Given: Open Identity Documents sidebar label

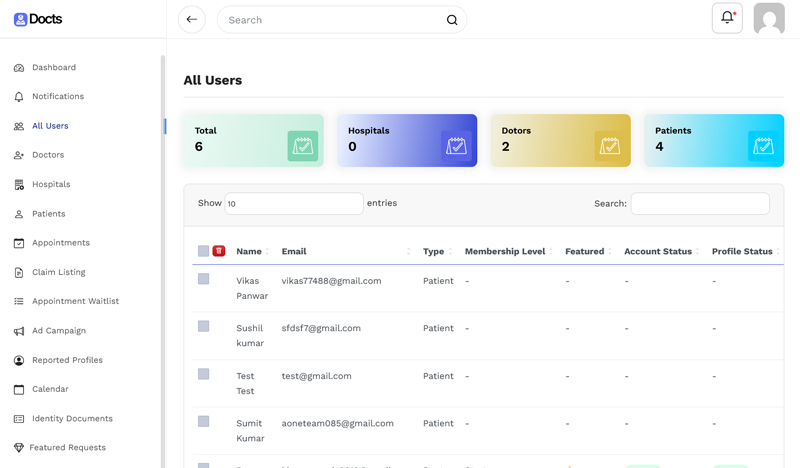Looking at the screenshot, I should tap(72, 418).
